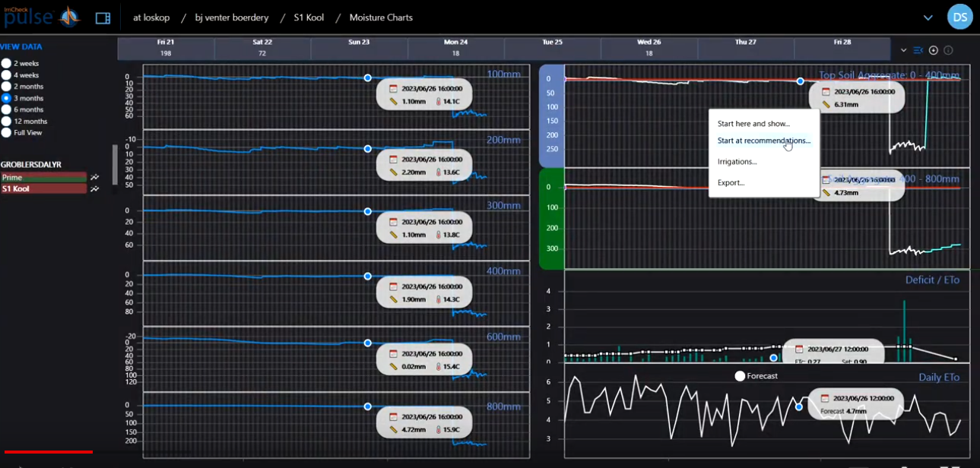Click '100mm' chart label

pos(503,74)
